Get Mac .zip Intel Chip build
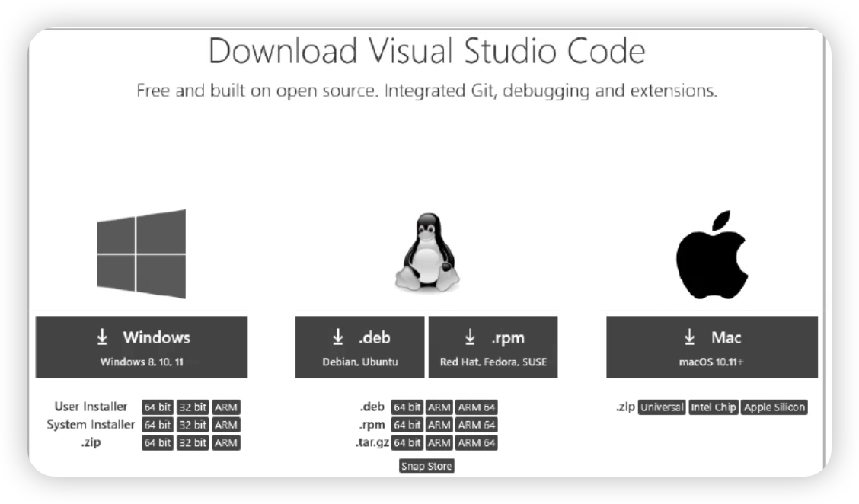This screenshot has width=859, height=504. coord(714,407)
